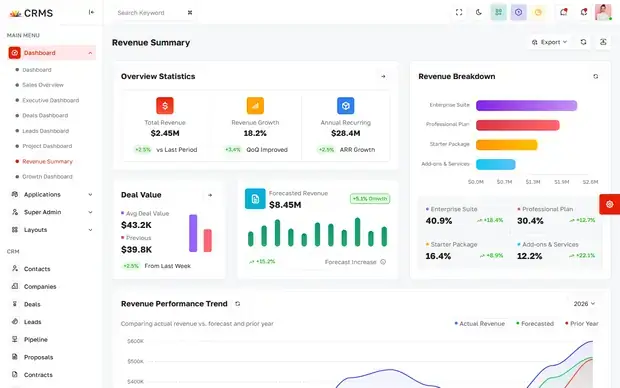
Task: Click the Companies sidebar icon
Action: (15, 286)
